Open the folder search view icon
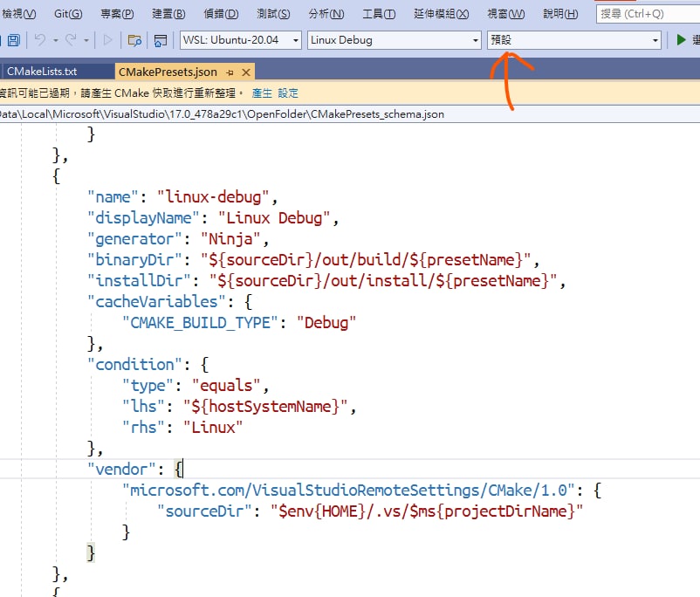This screenshot has width=700, height=597. coord(134,41)
